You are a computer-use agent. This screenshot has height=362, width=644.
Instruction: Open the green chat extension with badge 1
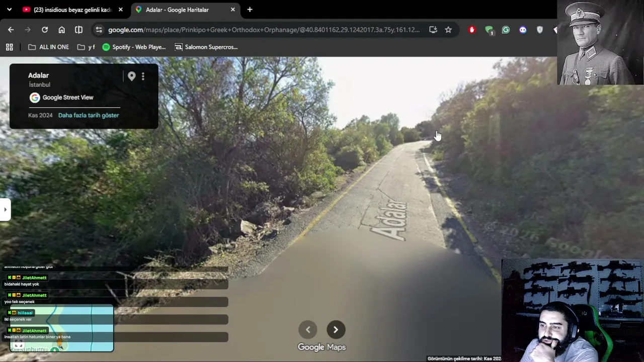(489, 30)
